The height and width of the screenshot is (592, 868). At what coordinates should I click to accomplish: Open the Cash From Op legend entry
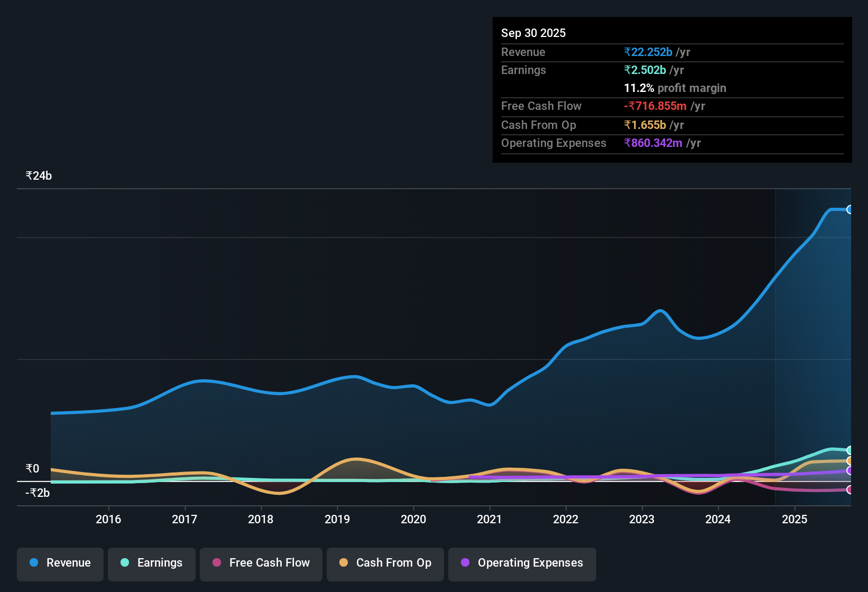point(385,563)
